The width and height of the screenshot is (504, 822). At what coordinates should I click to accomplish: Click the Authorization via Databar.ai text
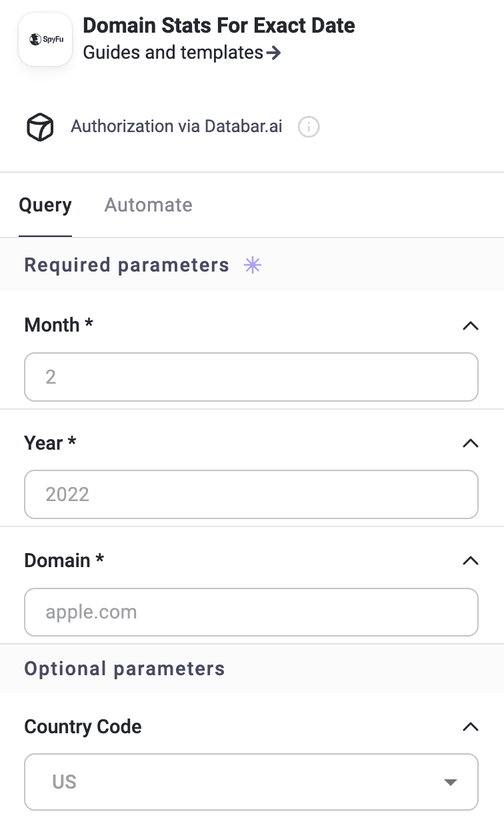(x=177, y=127)
